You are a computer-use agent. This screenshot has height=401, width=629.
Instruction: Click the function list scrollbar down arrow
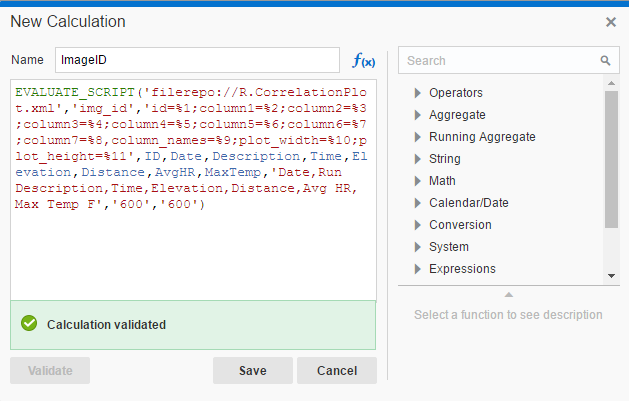point(611,275)
